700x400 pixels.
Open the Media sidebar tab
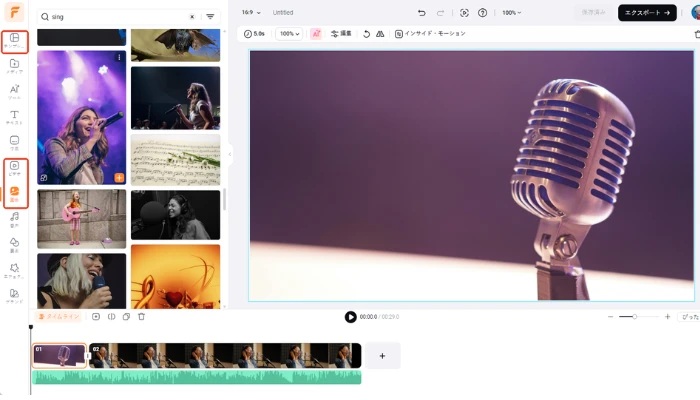pos(14,66)
